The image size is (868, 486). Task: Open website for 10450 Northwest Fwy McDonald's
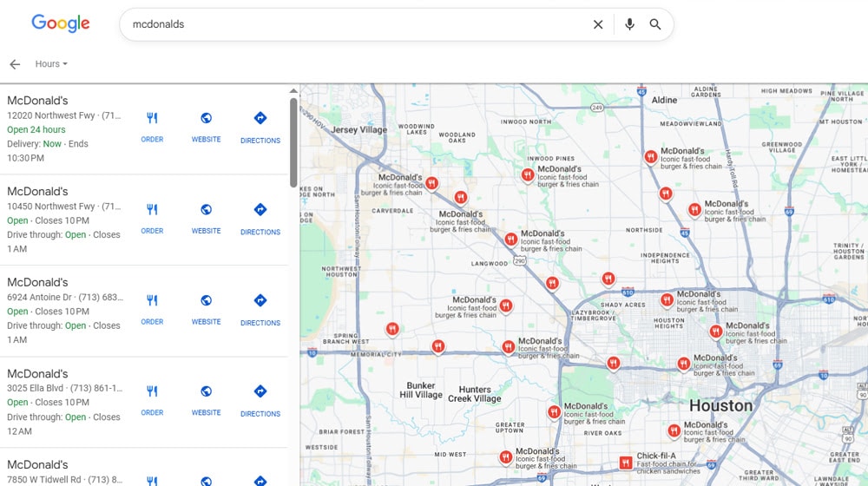[x=206, y=218]
